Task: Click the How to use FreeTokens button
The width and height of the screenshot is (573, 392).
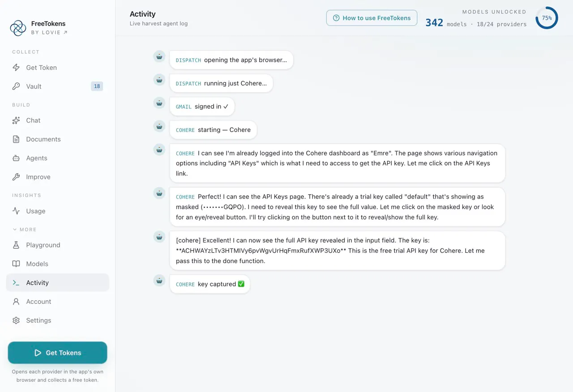Action: click(372, 18)
